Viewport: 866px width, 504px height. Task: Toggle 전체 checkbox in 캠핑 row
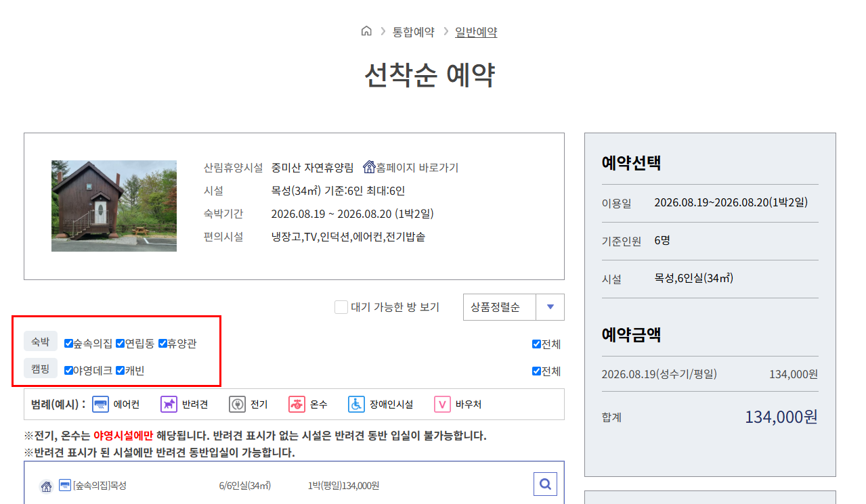point(536,371)
